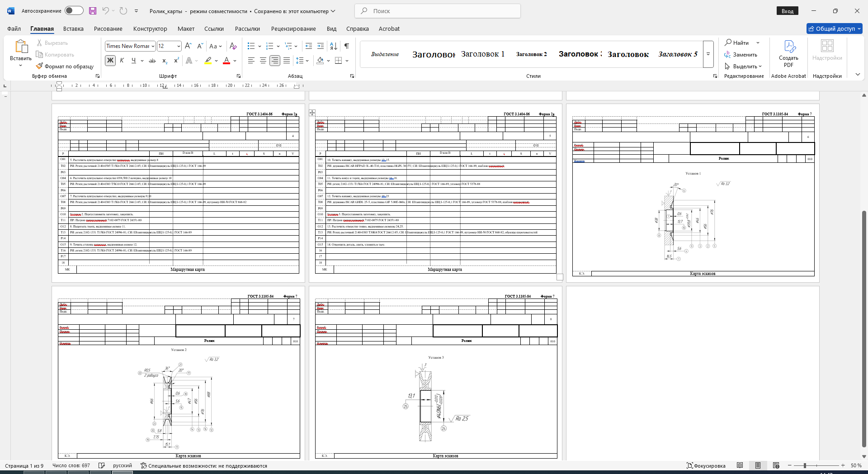Expand the font size dropdown

pyautogui.click(x=179, y=46)
